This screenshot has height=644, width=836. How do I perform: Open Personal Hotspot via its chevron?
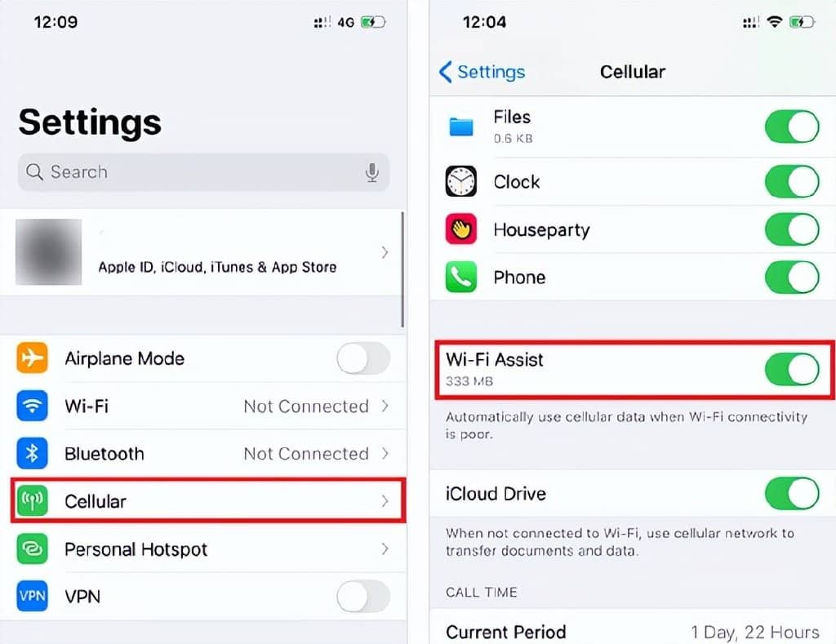385,549
